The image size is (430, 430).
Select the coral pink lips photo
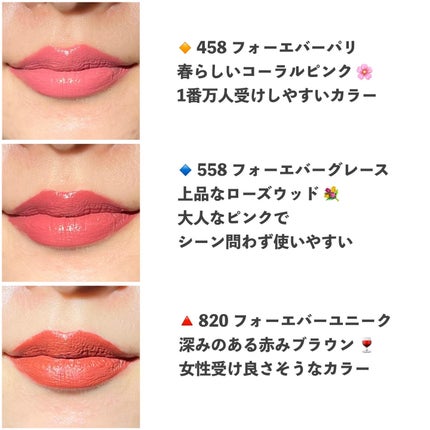point(71,71)
